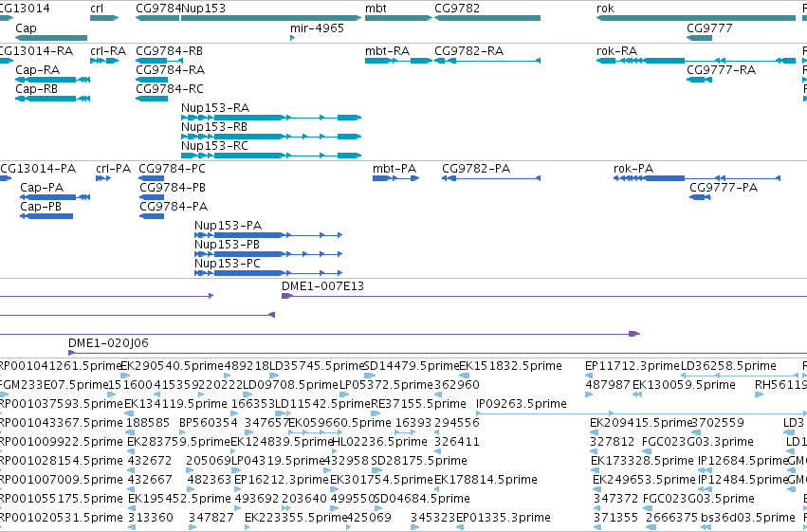Open the Nup153-RA transcript
Screen dimensions: 807x532
(x=271, y=118)
